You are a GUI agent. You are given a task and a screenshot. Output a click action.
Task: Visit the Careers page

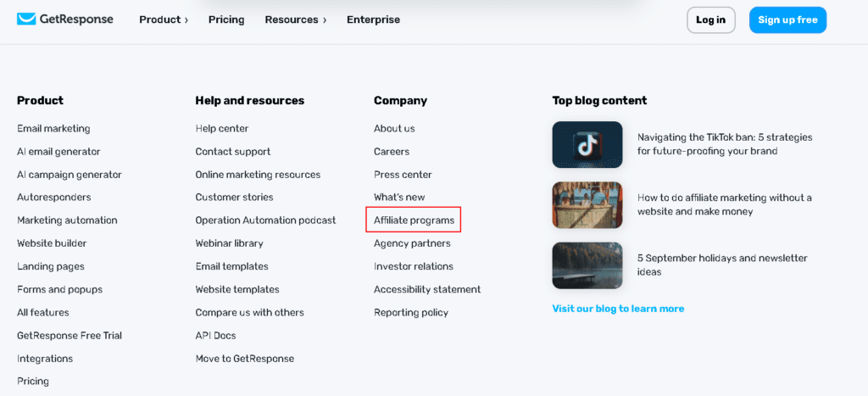[392, 151]
